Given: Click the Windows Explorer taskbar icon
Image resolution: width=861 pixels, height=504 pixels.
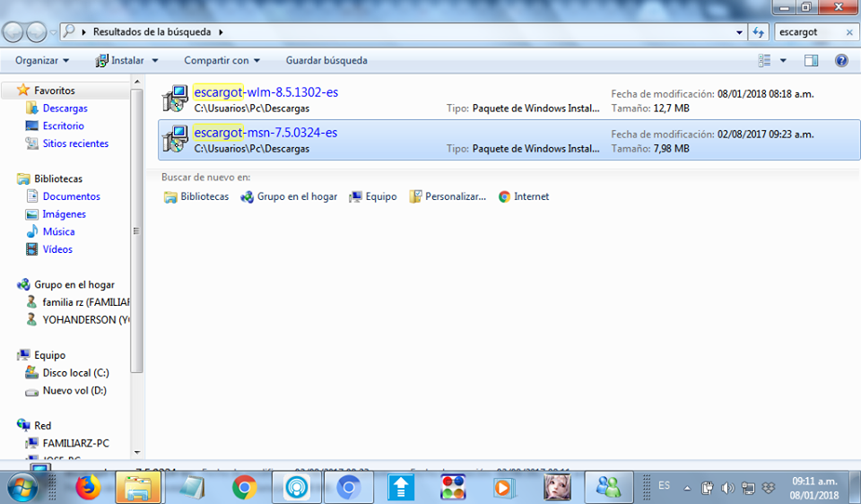Looking at the screenshot, I should (138, 487).
